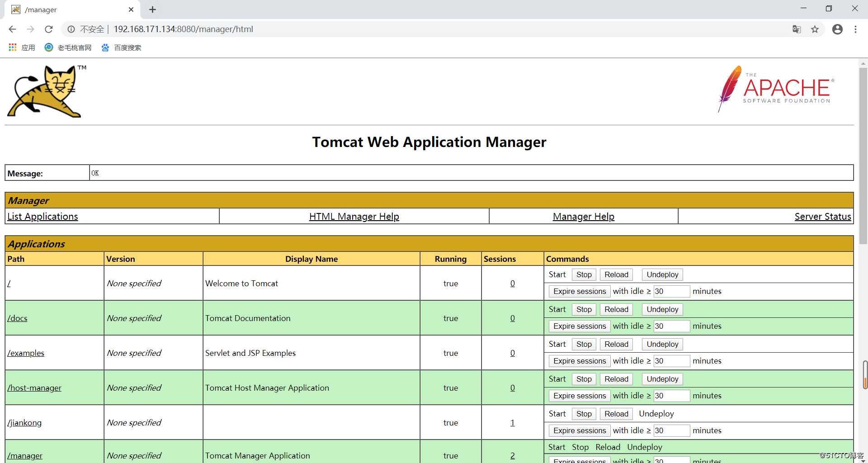Open the List Applications link
Viewport: 868px width, 463px height.
pos(42,217)
